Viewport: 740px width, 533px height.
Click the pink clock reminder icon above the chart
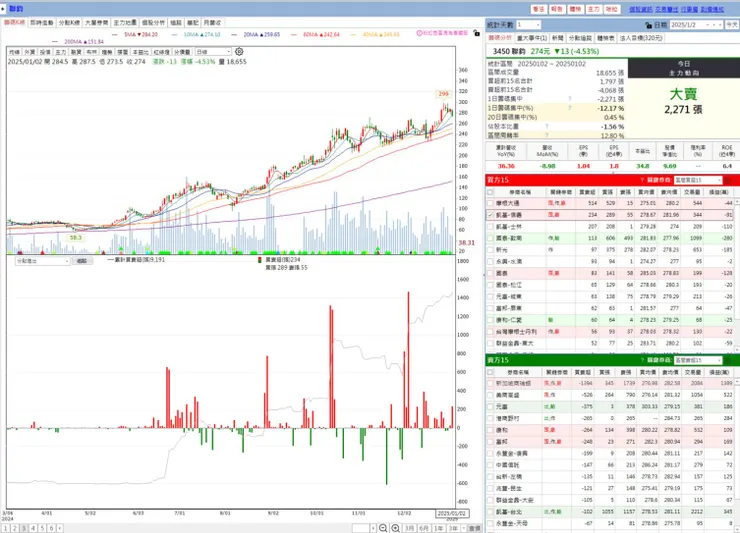[419, 33]
